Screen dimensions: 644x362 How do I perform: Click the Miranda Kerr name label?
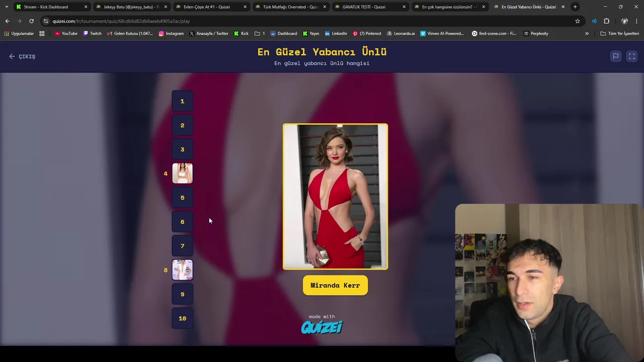coord(335,285)
